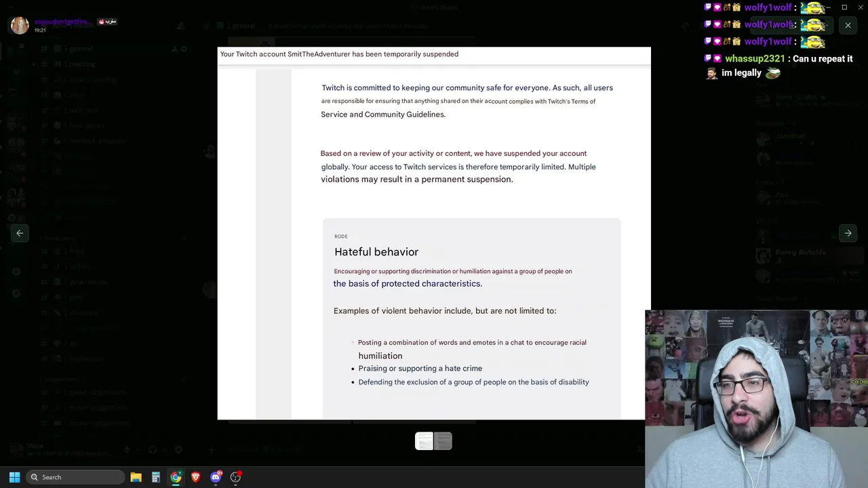Image resolution: width=868 pixels, height=488 pixels.
Task: Go to the next image with right arrow
Action: tap(848, 233)
